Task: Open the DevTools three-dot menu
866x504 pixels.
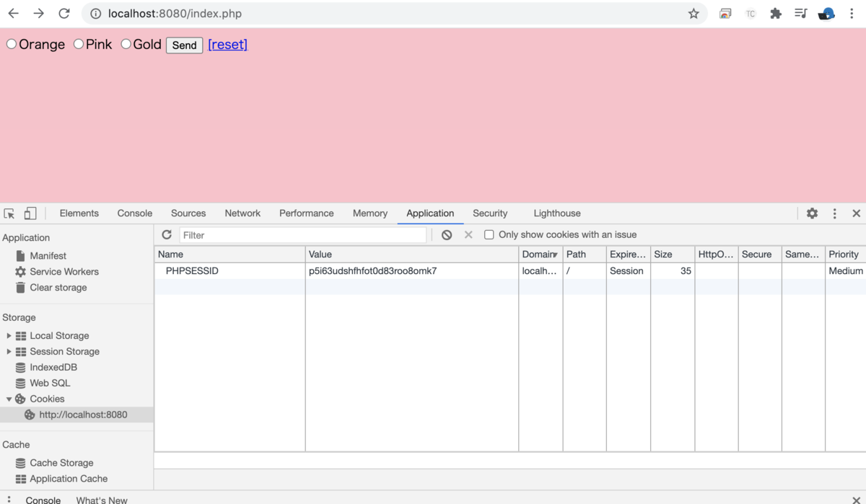Action: [834, 213]
